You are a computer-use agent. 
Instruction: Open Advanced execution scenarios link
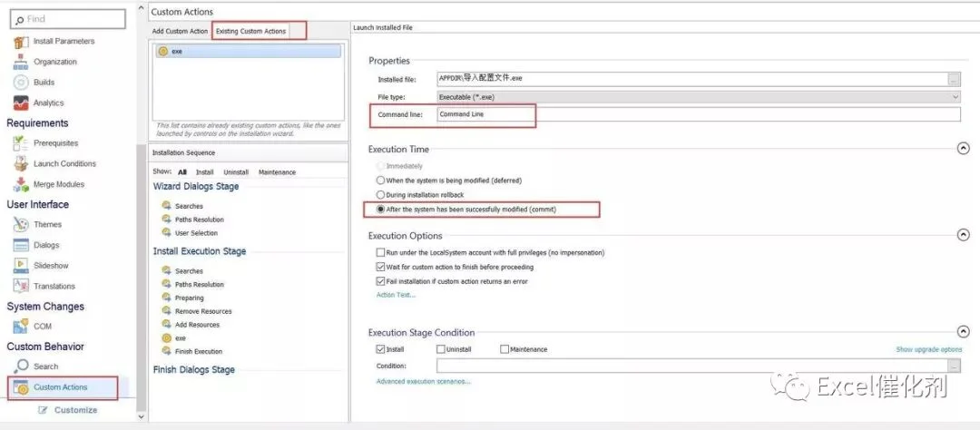click(x=423, y=381)
